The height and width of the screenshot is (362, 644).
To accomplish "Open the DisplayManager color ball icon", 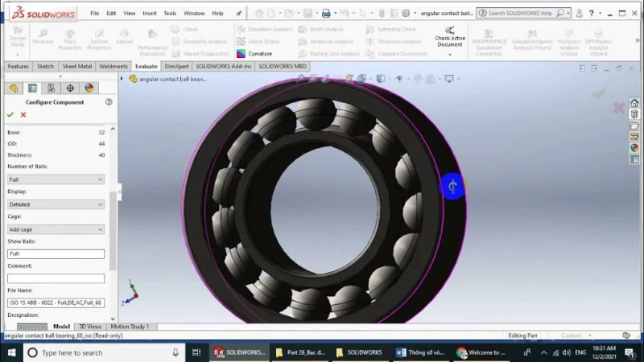I will point(89,88).
